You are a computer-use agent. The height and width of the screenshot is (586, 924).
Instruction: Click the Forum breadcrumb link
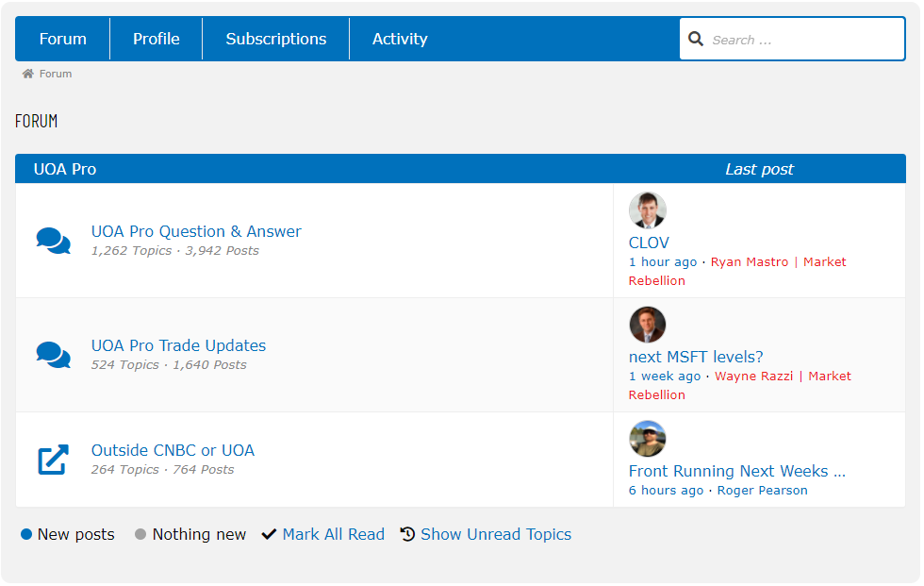coord(56,74)
